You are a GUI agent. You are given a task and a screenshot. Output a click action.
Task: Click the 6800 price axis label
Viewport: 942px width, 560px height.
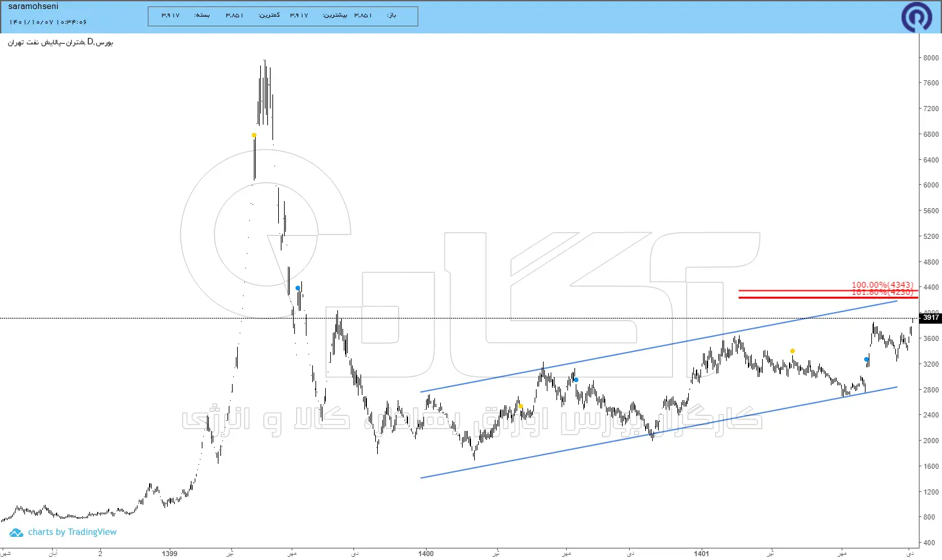[x=930, y=135]
